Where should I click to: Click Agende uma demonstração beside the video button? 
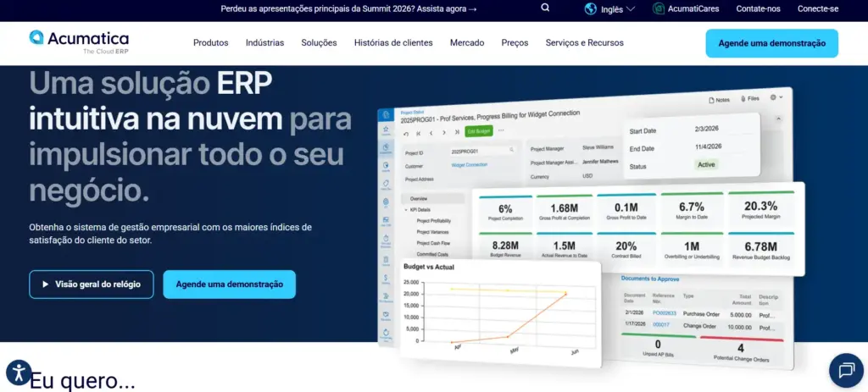tap(229, 284)
